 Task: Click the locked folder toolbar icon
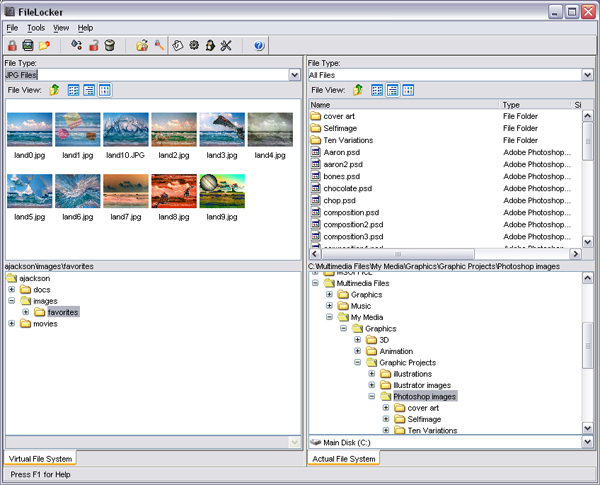click(142, 46)
